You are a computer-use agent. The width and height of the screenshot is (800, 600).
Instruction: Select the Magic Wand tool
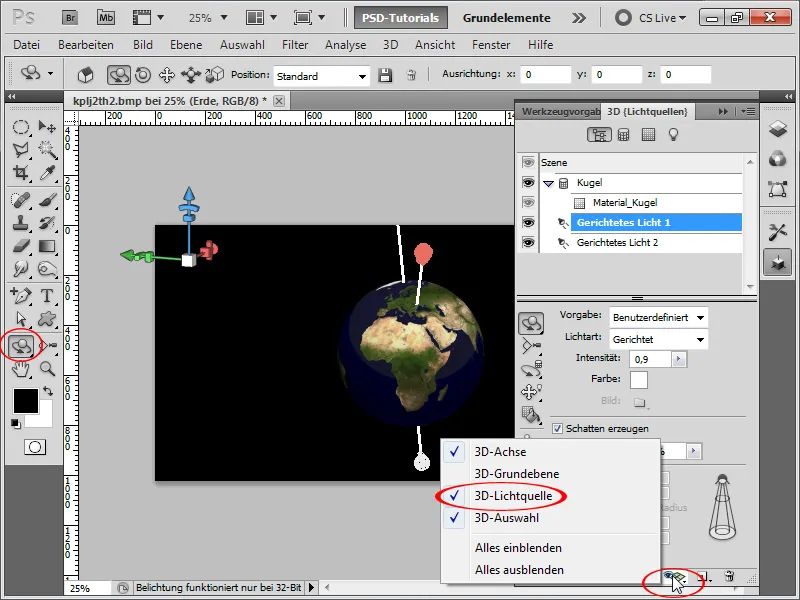pos(47,149)
